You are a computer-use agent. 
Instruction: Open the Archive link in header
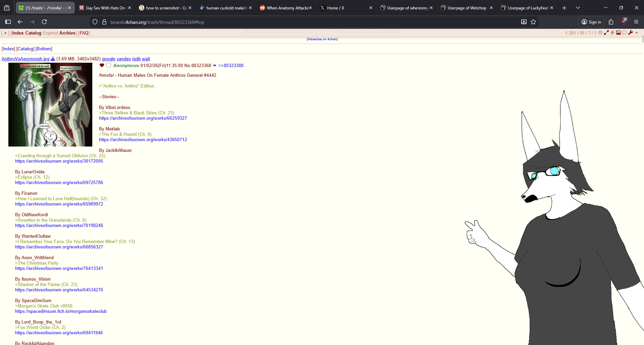click(x=67, y=33)
